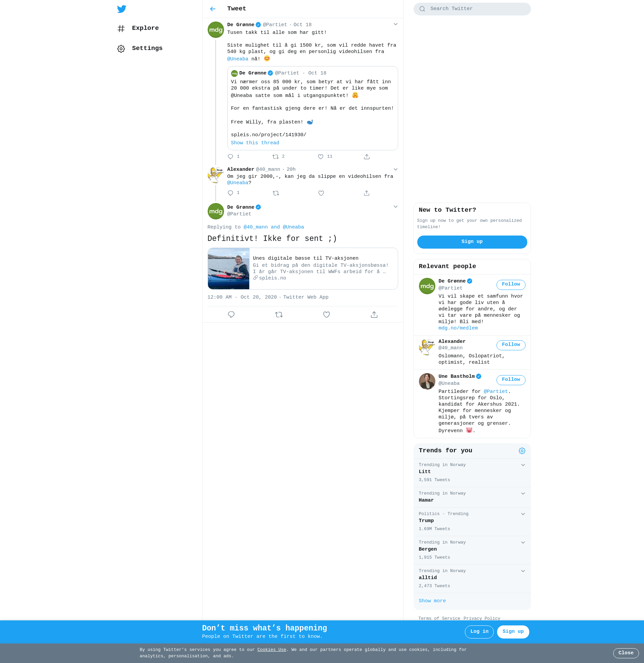Screen dimensions: 644x663
Task: Open @40_mann in the Replying to line
Action: (256, 227)
